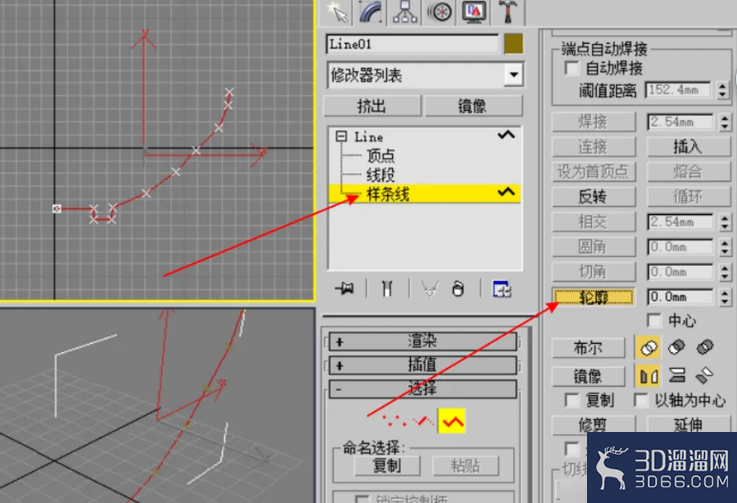
Task: Click the 修剪 button
Action: [594, 424]
